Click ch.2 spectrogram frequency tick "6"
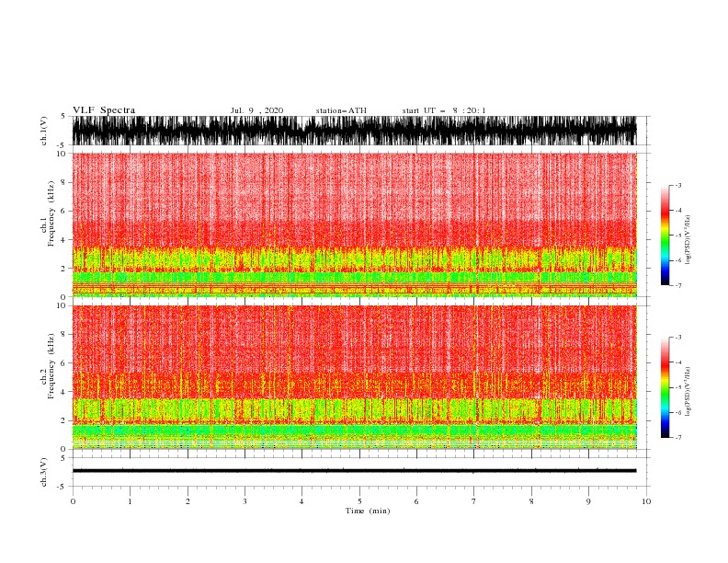The height and width of the screenshot is (563, 728). [x=64, y=362]
